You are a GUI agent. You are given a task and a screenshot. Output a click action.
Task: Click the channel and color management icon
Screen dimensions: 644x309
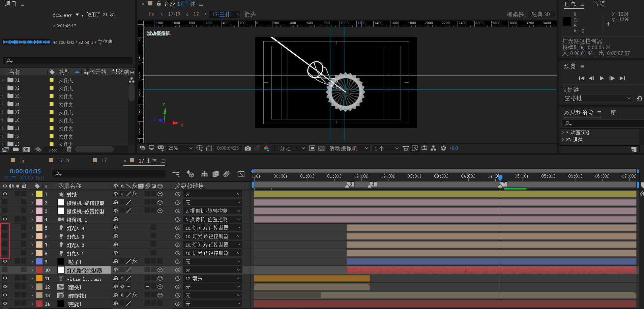(x=266, y=148)
